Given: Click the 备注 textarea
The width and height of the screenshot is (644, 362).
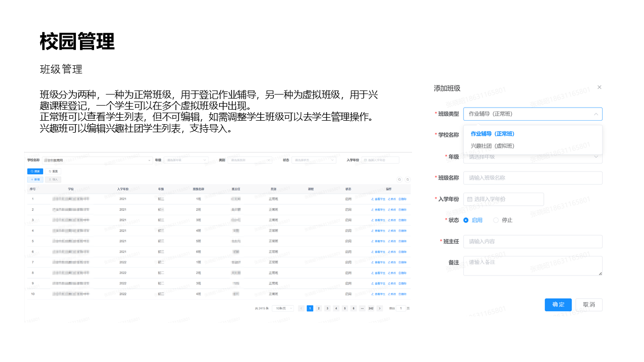Looking at the screenshot, I should tap(533, 265).
